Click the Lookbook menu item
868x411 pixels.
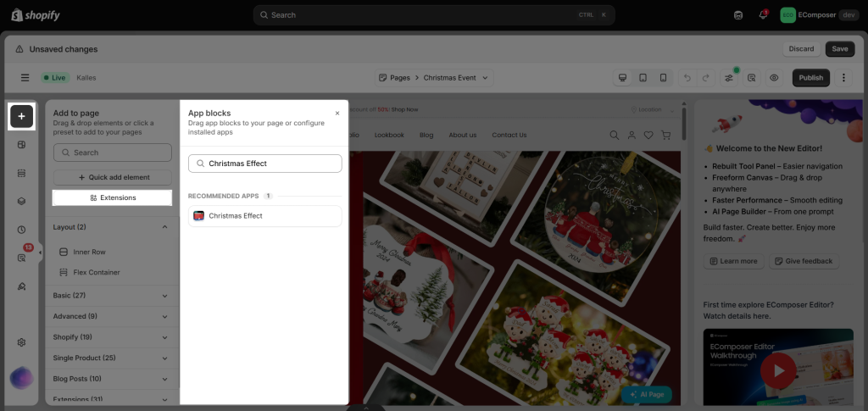click(389, 135)
